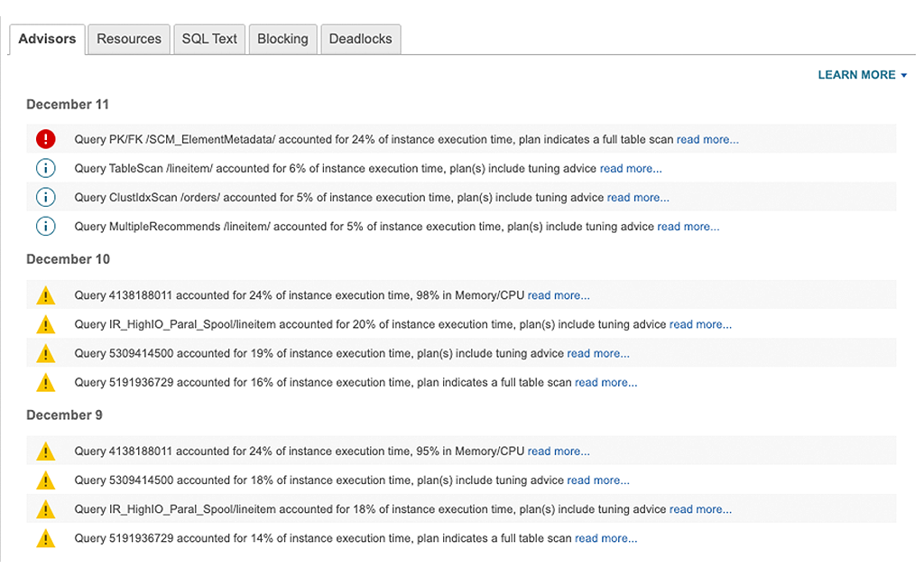Select the info icon for the ClustIdxScan query
Image resolution: width=924 pixels, height=578 pixels.
point(45,197)
